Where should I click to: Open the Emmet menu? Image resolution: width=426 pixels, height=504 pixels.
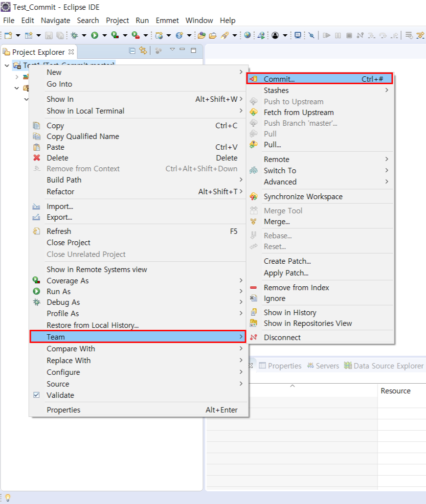coord(167,20)
